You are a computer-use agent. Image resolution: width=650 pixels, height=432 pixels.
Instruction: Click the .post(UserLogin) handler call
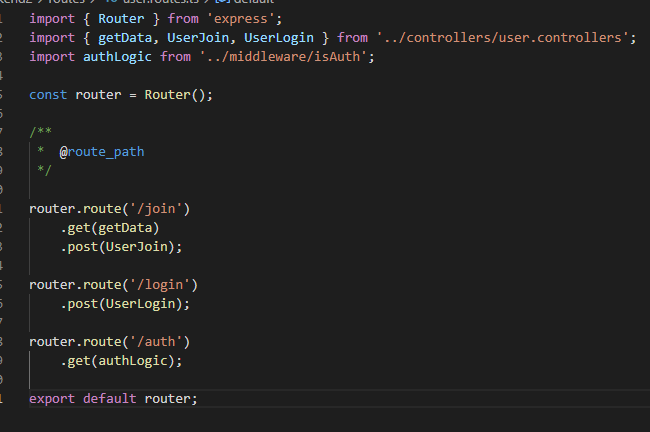121,304
